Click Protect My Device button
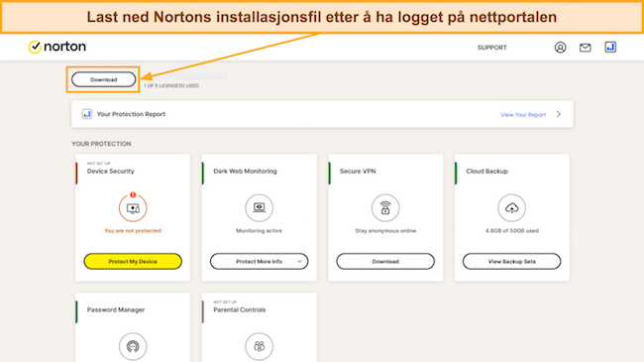This screenshot has width=644, height=362. click(x=133, y=261)
